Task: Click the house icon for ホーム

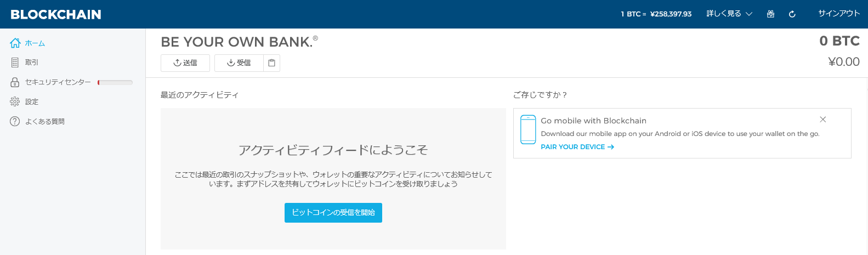Action: coord(15,43)
